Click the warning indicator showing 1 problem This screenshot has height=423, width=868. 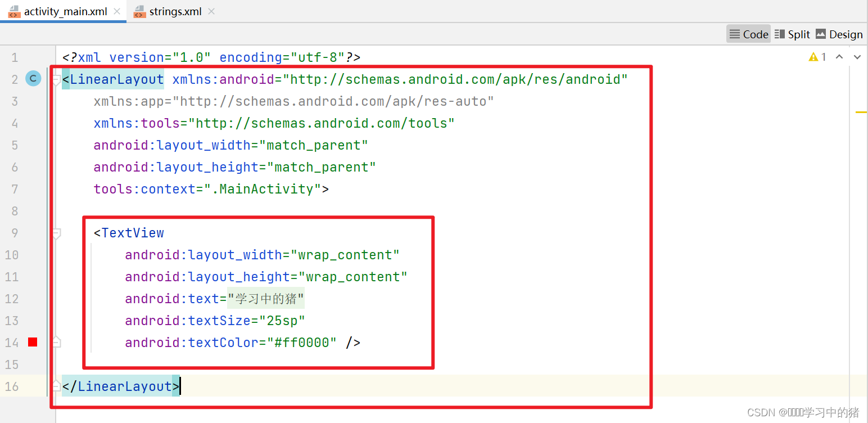tap(817, 57)
